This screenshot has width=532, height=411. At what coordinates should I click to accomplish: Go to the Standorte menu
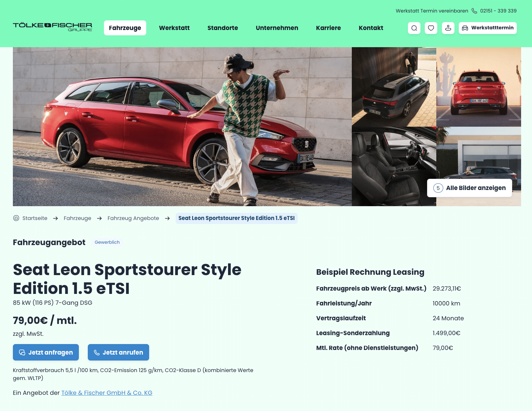pyautogui.click(x=223, y=28)
